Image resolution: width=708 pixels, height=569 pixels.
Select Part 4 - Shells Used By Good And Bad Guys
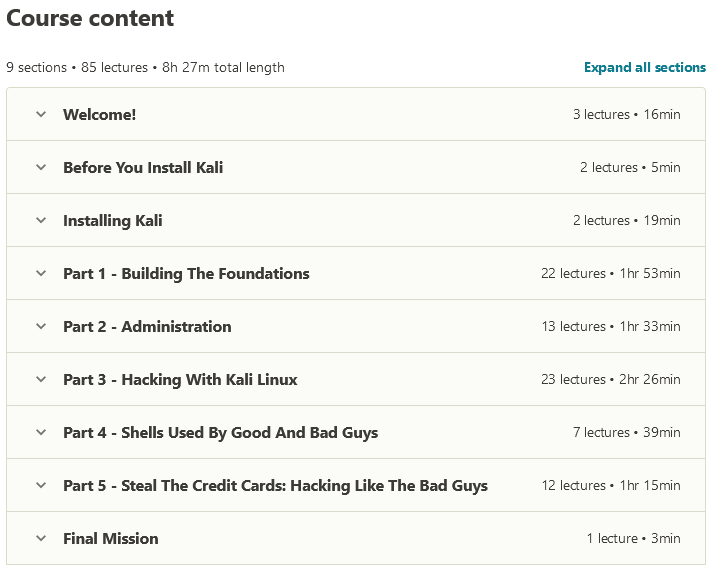(220, 432)
